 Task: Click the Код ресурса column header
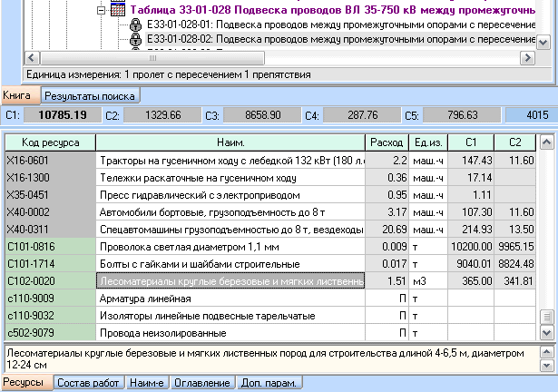click(50, 142)
